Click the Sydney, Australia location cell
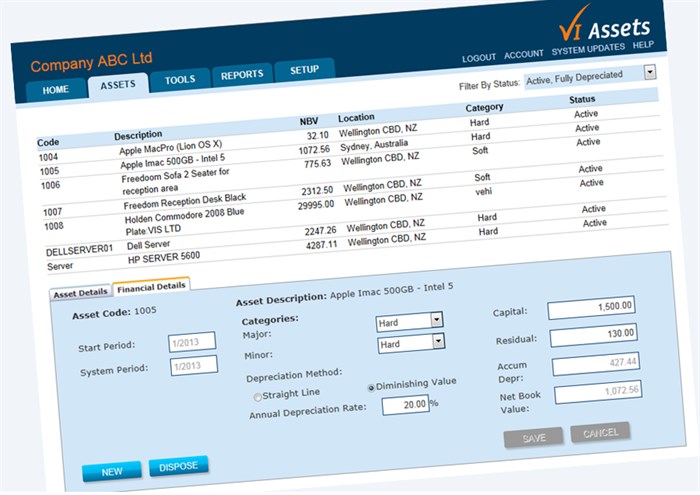This screenshot has width=700, height=495. pos(374,146)
